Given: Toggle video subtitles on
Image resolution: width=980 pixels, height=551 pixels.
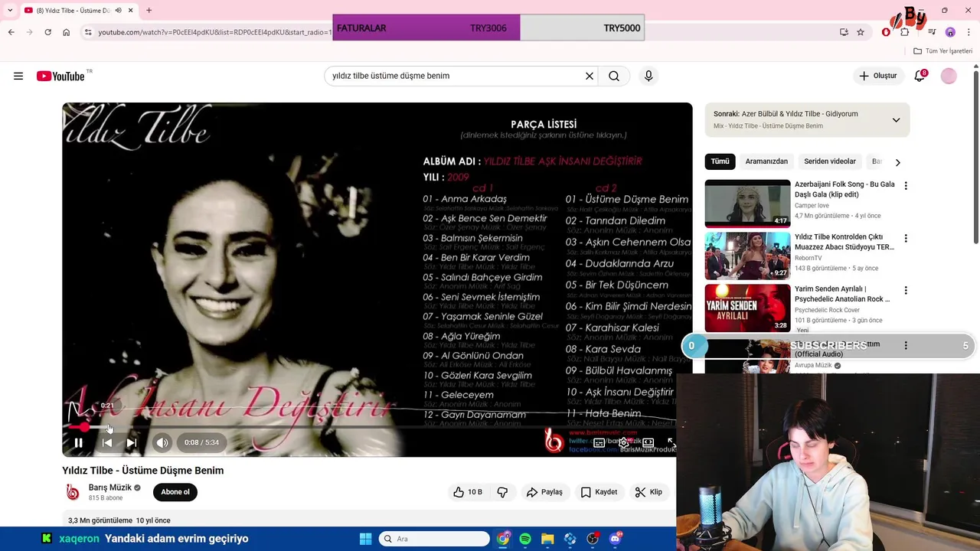Looking at the screenshot, I should [599, 442].
